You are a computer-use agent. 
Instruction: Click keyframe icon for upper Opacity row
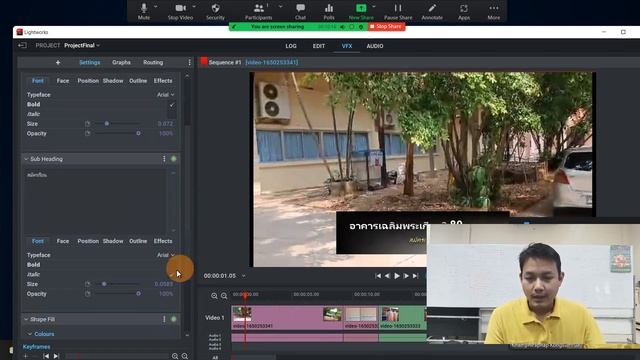[87, 133]
